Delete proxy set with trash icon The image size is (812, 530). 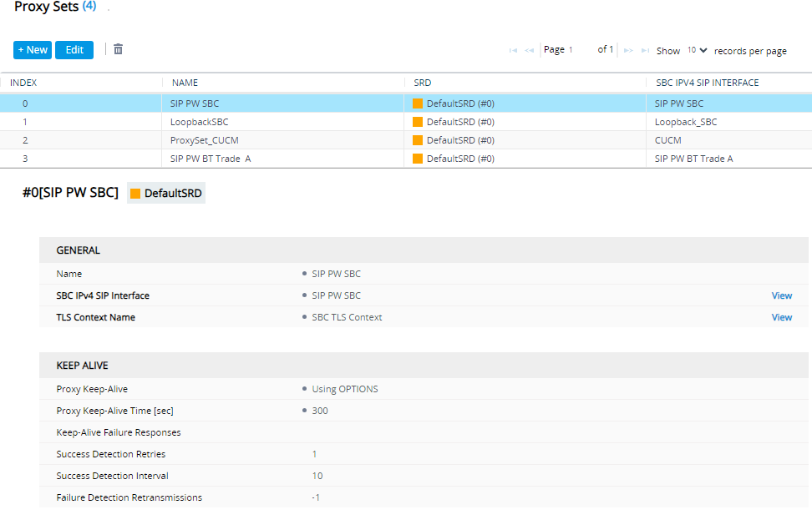pos(118,49)
